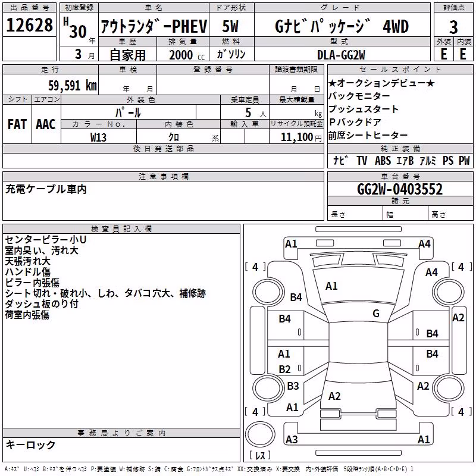This screenshot has width=476, height=476.
Task: Click office notice キーロック
Action: (31, 445)
